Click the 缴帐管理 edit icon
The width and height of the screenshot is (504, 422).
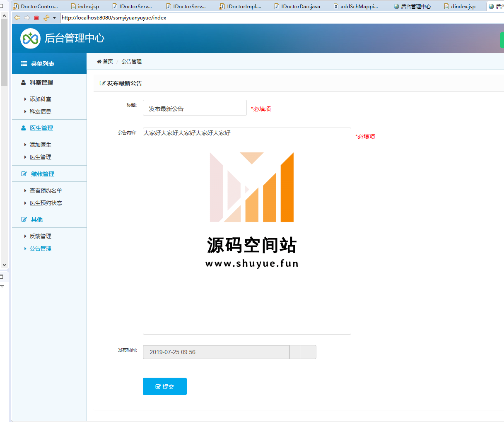point(24,174)
